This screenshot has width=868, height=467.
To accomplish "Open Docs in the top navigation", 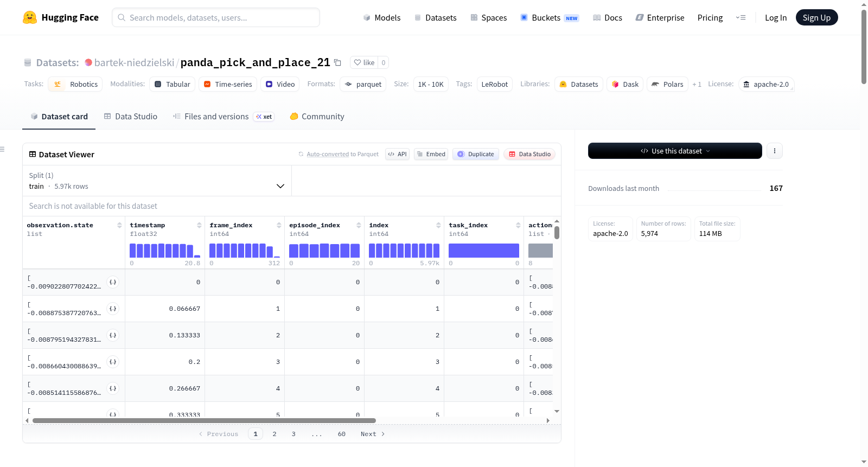I will [x=608, y=18].
